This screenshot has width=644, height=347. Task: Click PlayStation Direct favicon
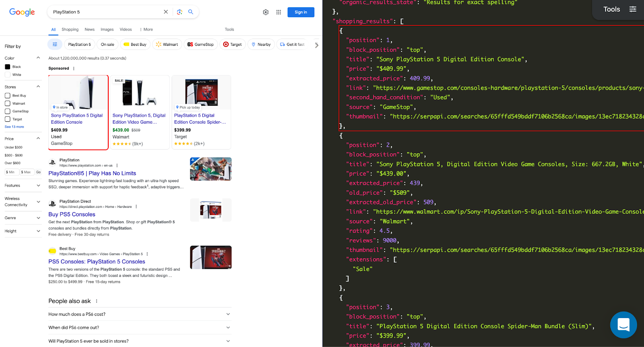52,204
